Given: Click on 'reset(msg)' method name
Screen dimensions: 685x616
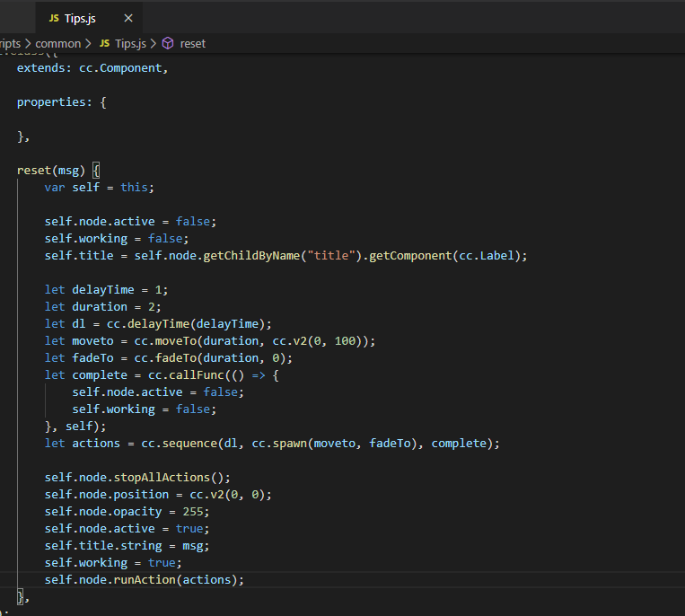Looking at the screenshot, I should [x=50, y=171].
